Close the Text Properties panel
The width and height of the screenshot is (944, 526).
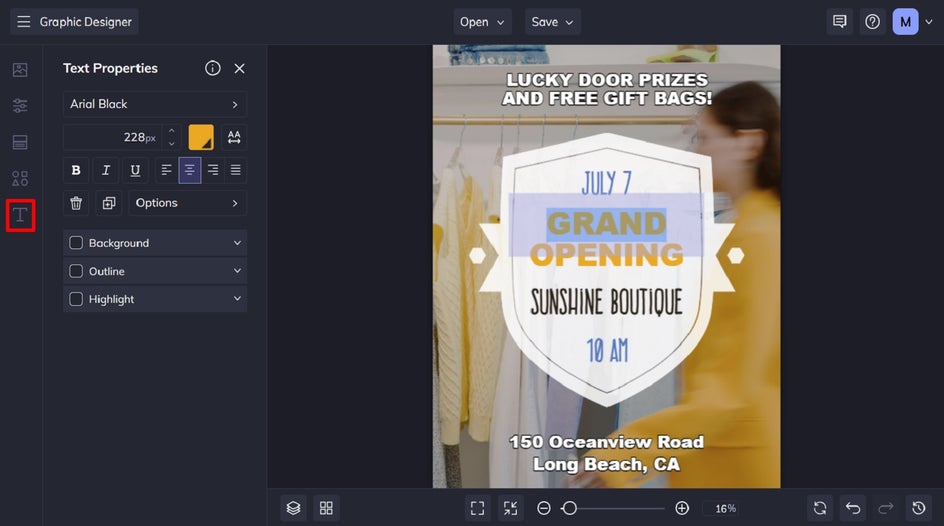(x=240, y=69)
